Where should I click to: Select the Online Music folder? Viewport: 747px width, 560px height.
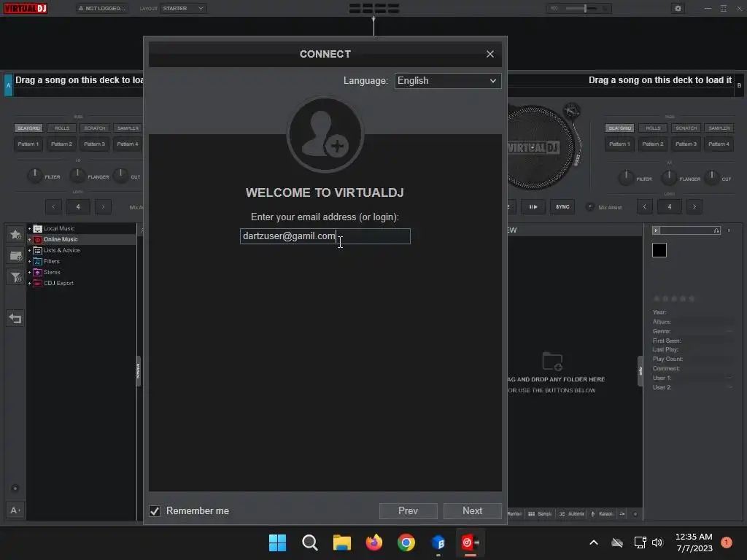coord(61,239)
